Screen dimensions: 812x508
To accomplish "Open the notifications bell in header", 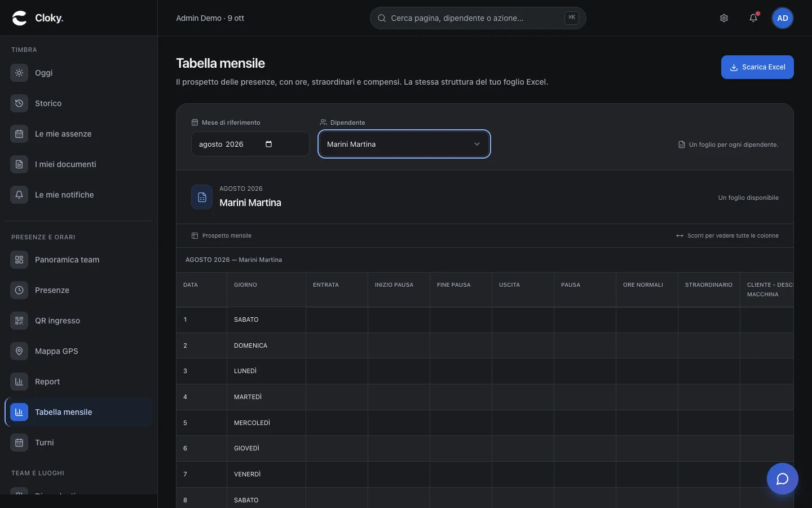I will click(753, 18).
